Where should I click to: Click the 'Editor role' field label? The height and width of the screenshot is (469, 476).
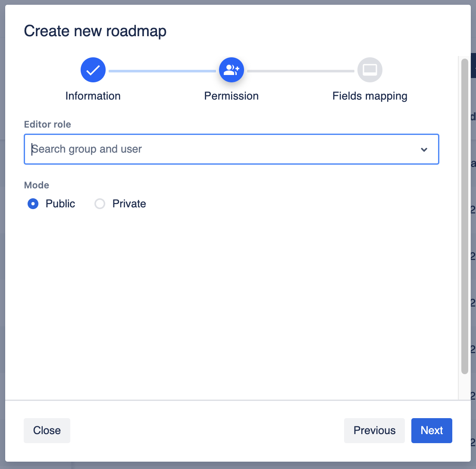47,125
